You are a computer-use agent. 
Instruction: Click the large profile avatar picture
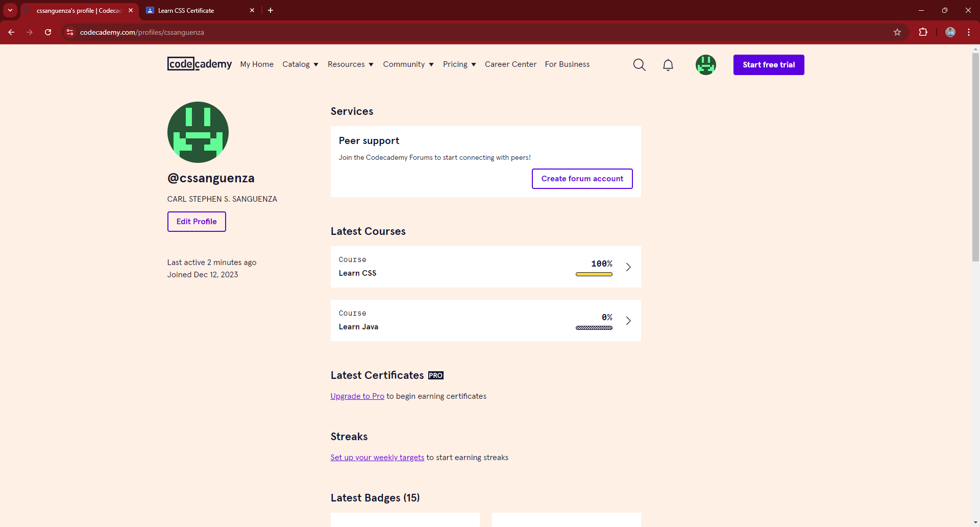point(198,132)
